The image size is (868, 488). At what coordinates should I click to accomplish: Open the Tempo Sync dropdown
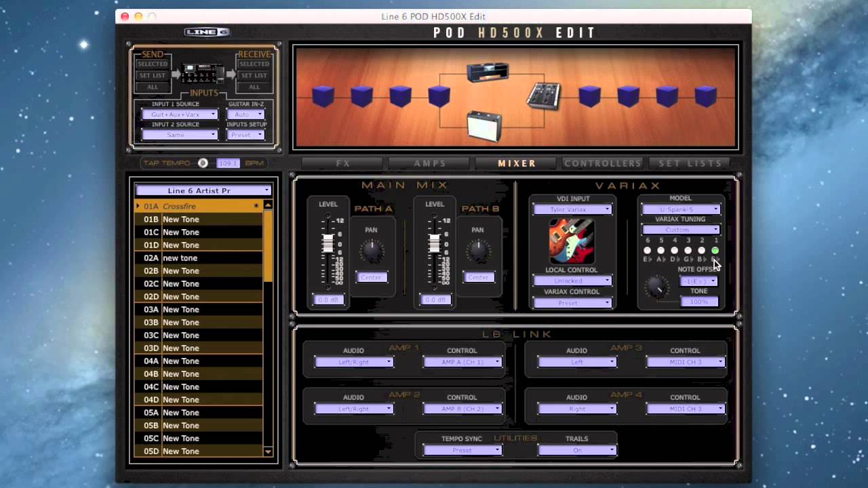(x=462, y=450)
